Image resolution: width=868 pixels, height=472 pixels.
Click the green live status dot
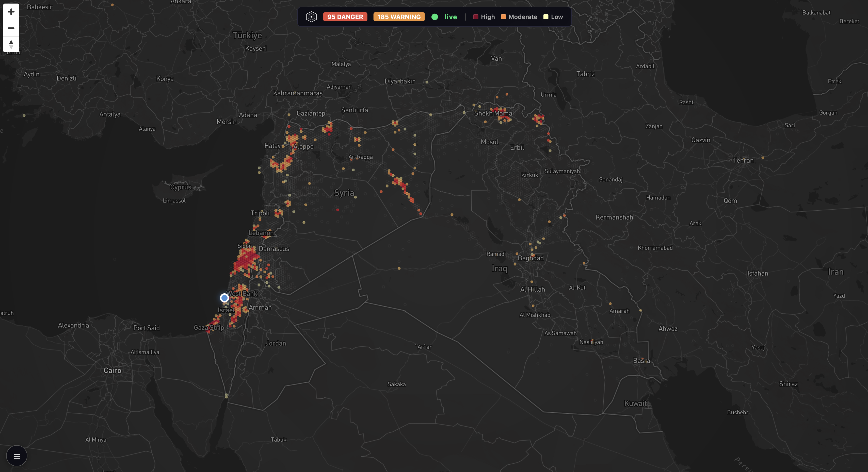(435, 17)
